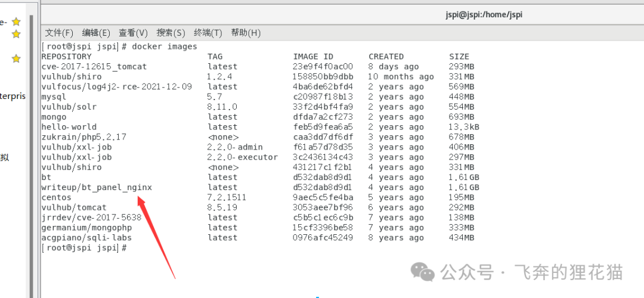Click image ID c20987f18b13

point(323,97)
